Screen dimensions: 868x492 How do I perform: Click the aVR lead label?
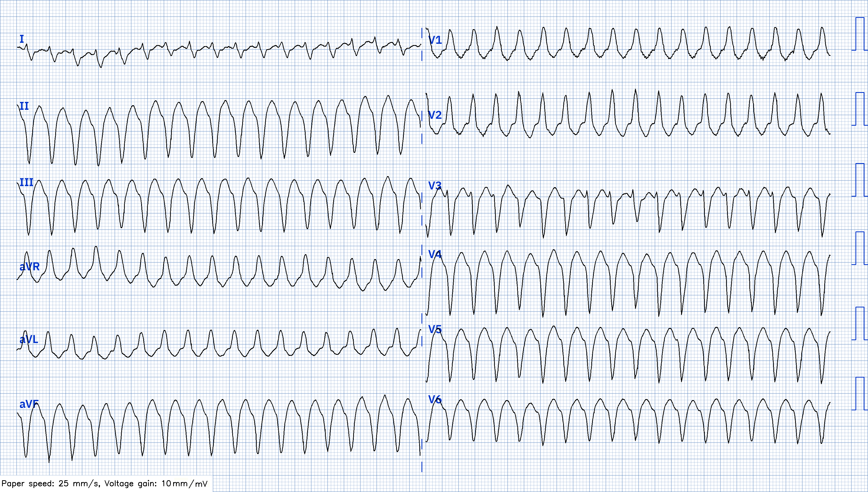pyautogui.click(x=29, y=267)
